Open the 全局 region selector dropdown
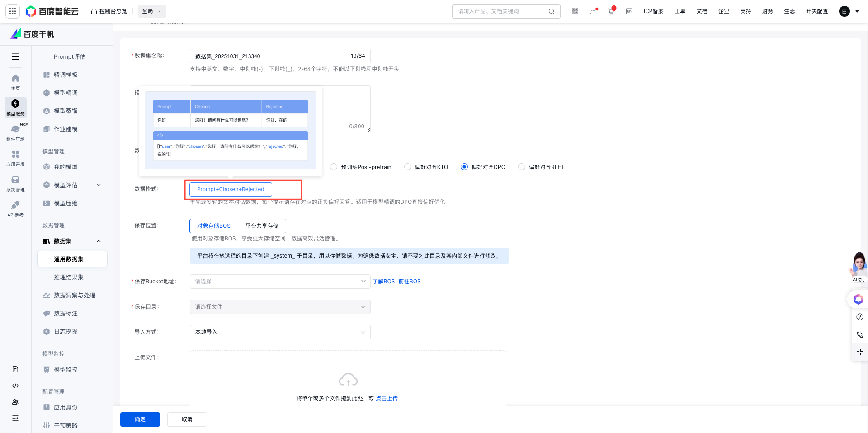Viewport: 868px width, 433px height. (x=151, y=11)
